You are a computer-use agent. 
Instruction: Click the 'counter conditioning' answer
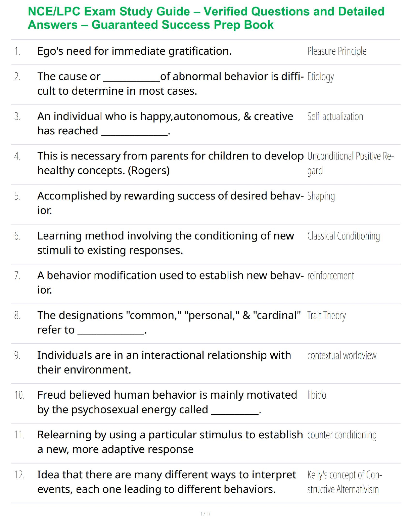coord(341,435)
